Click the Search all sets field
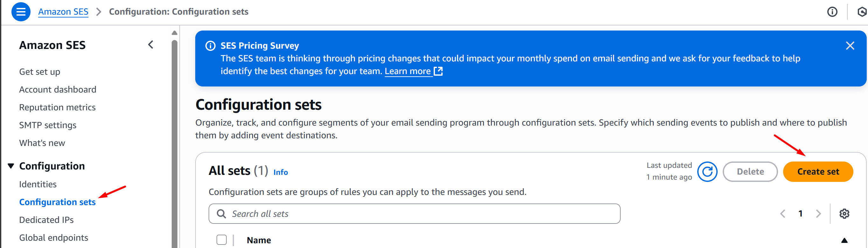This screenshot has height=248, width=868. coord(414,214)
